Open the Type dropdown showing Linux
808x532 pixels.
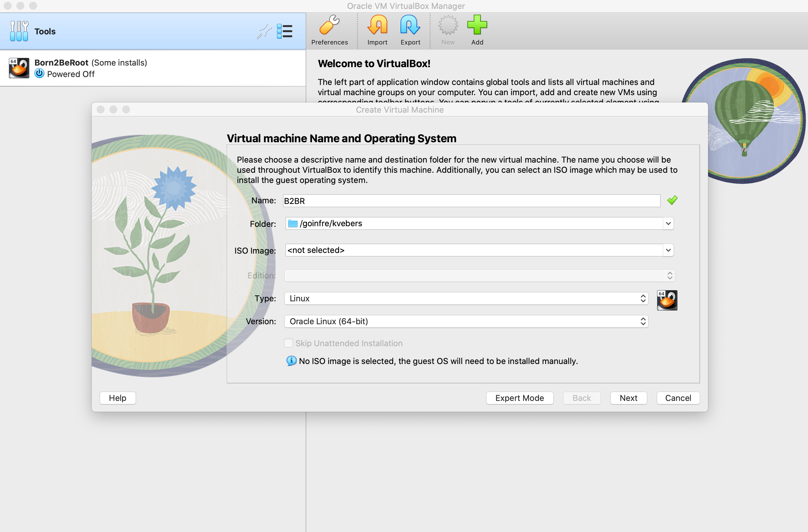[466, 298]
